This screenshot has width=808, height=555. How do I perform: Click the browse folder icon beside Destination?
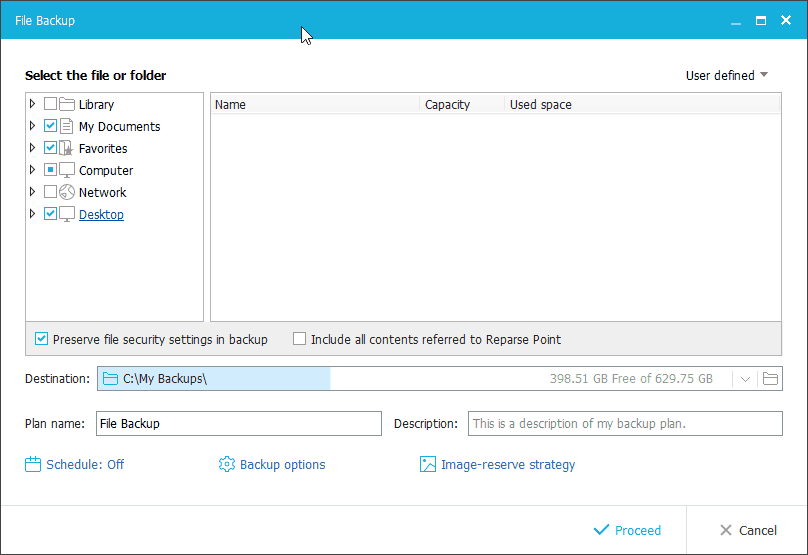tap(770, 379)
